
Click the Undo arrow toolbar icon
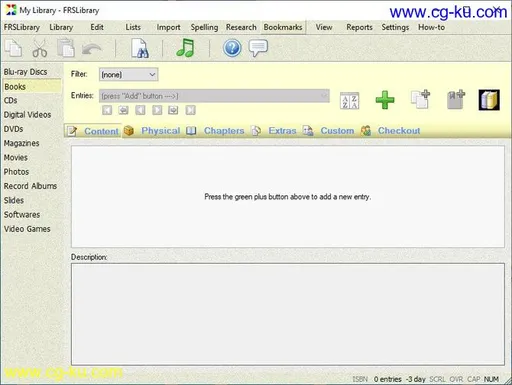(x=92, y=49)
